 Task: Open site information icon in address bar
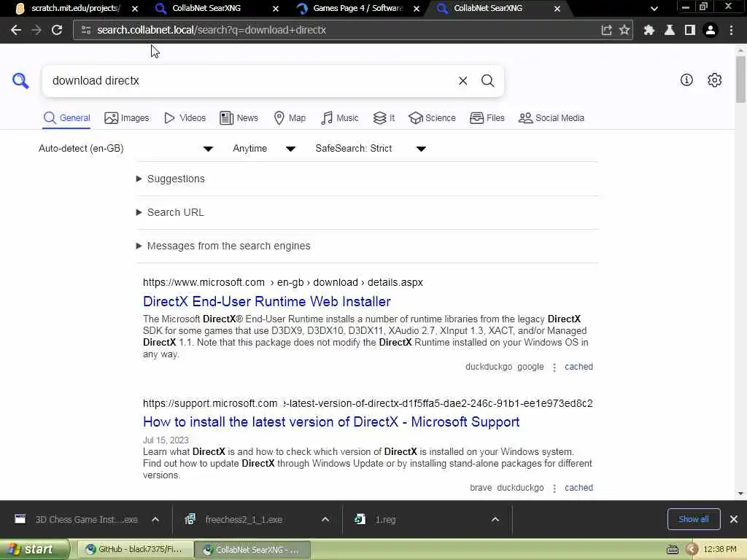(86, 30)
